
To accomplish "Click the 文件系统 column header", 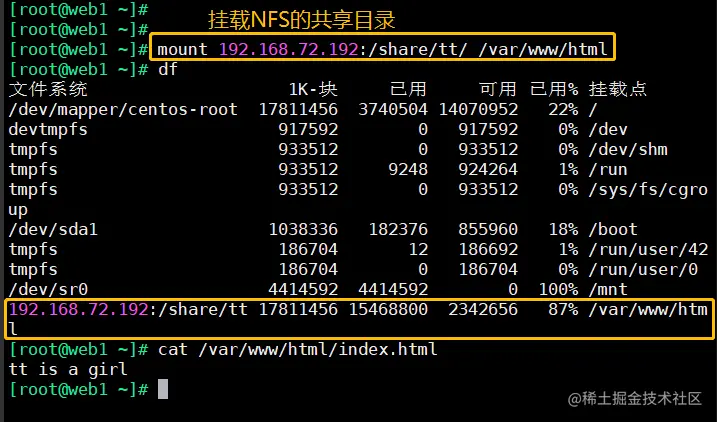I will tap(48, 89).
